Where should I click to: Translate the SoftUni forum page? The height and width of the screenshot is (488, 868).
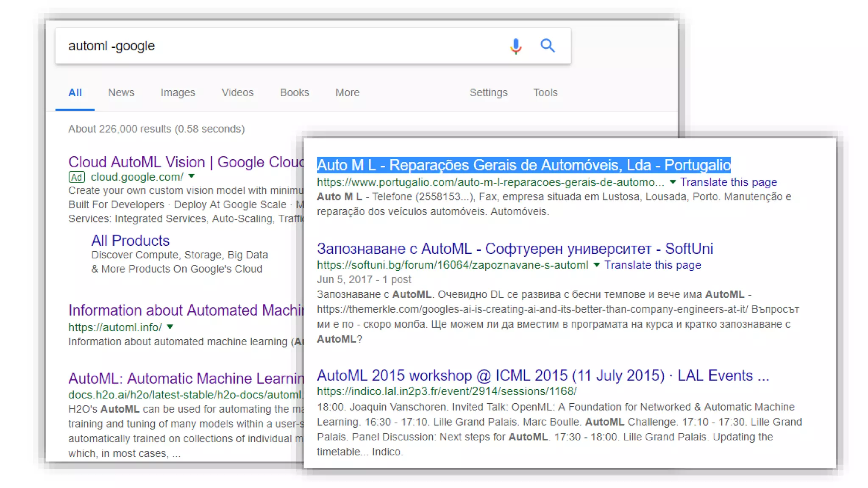click(652, 265)
